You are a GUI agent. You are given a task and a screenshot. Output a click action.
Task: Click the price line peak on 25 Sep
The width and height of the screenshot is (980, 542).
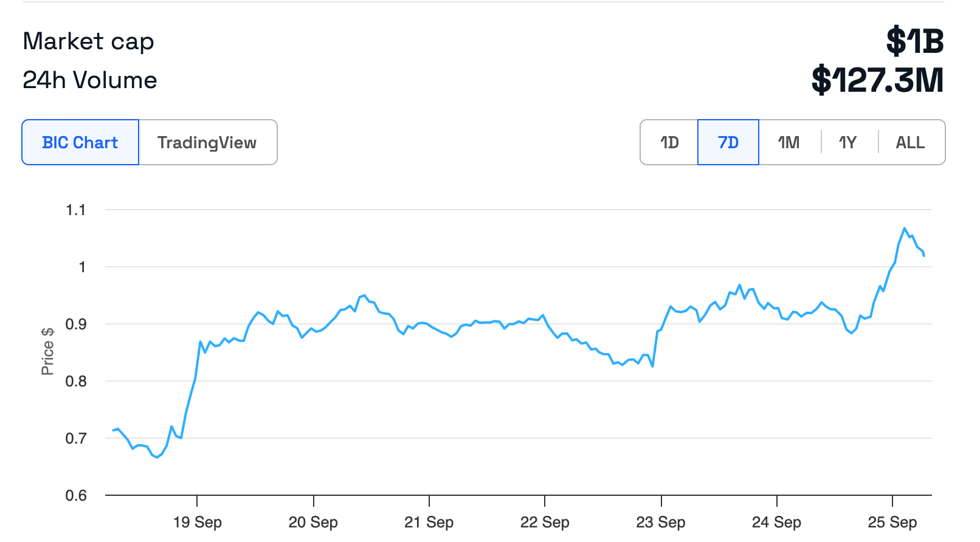[905, 228]
